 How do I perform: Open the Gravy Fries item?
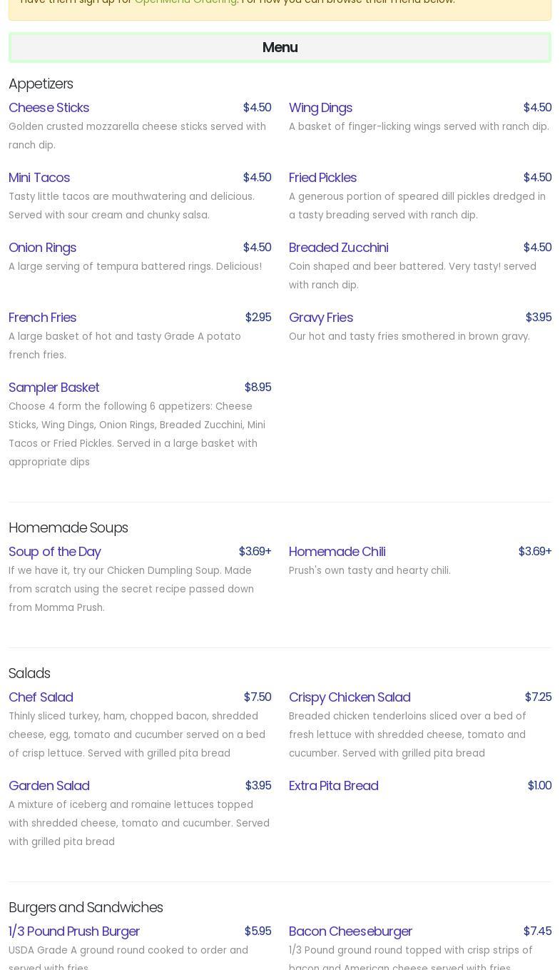tap(320, 317)
